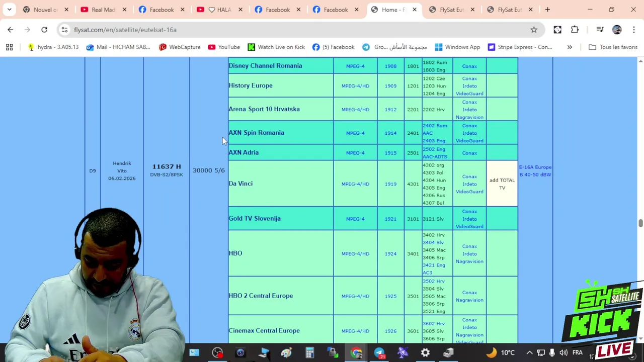Open the YouTube bookmark

[224, 47]
